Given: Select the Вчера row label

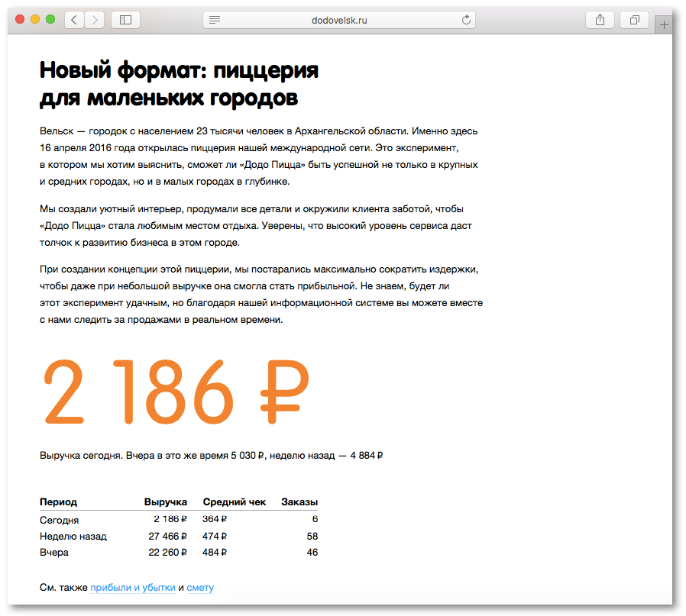Looking at the screenshot, I should pyautogui.click(x=53, y=553).
